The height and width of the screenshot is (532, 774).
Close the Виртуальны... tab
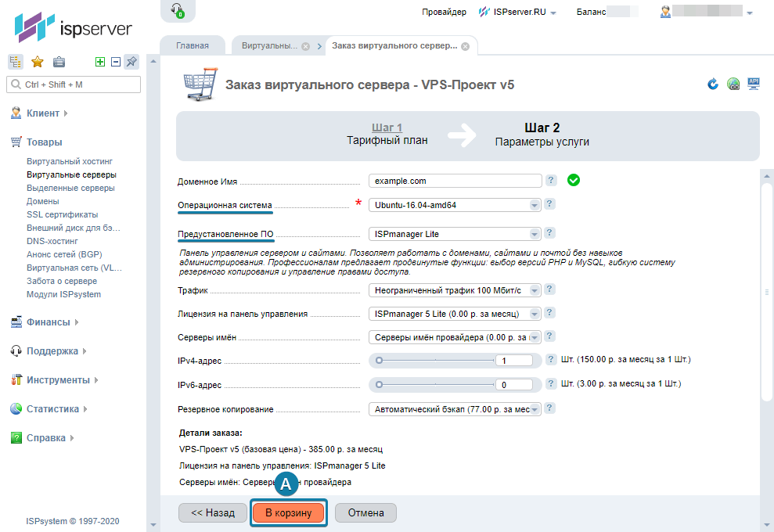pyautogui.click(x=305, y=46)
